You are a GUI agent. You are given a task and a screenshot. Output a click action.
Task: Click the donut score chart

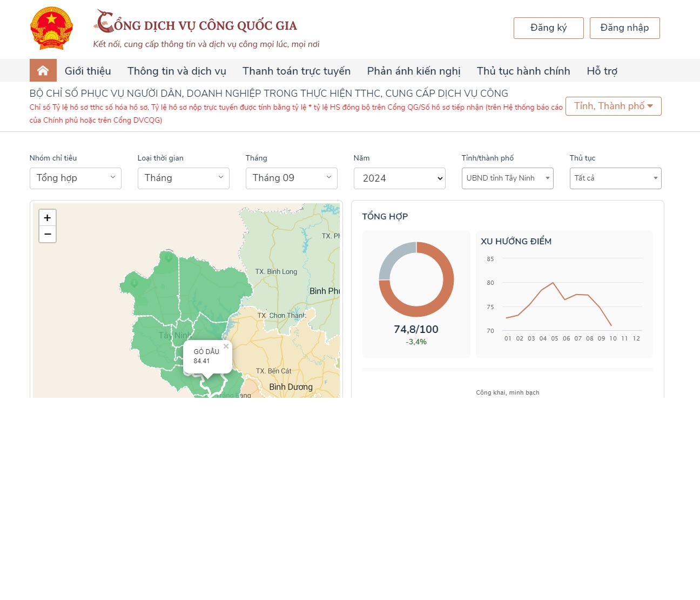[x=416, y=279]
